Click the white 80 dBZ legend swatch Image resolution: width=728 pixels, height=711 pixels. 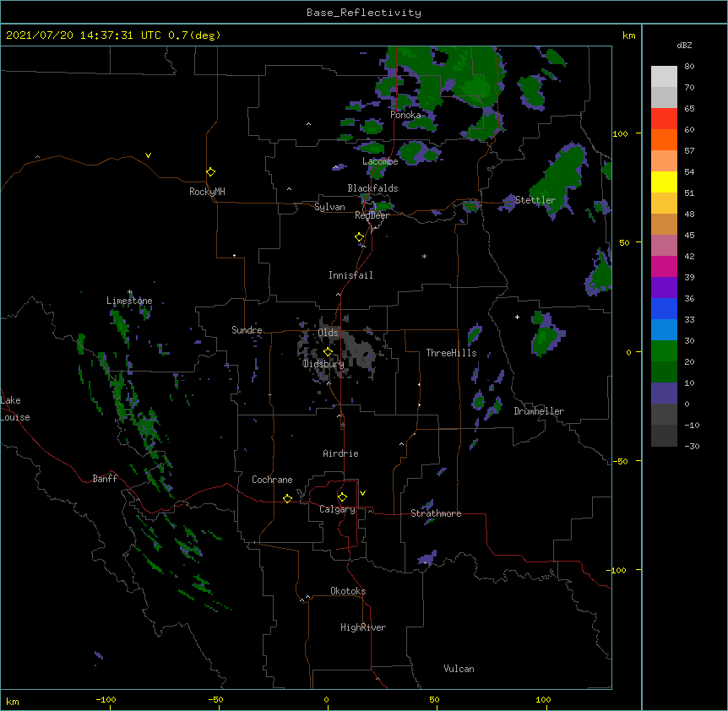coord(664,77)
